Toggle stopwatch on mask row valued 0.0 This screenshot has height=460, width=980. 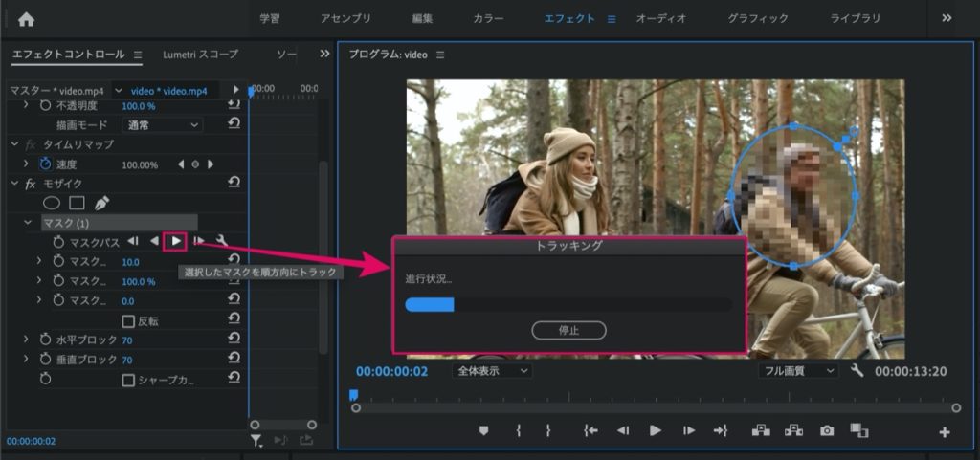[x=58, y=300]
